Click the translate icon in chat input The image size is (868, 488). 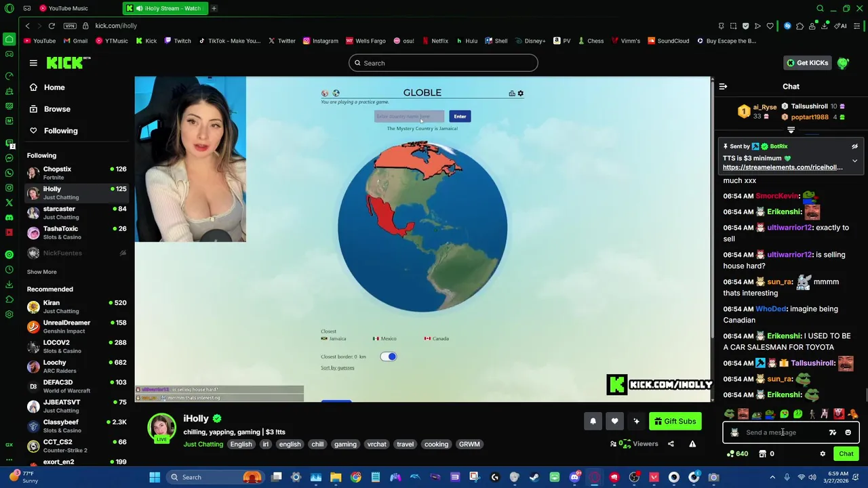(833, 432)
